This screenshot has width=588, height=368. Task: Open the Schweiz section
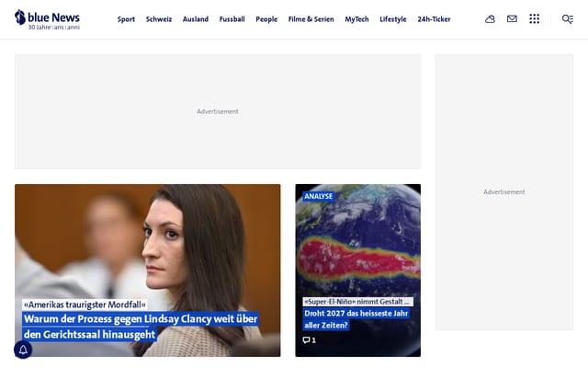tap(159, 19)
